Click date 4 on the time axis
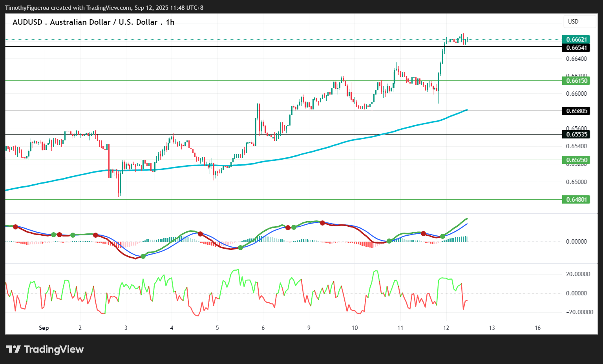The image size is (603, 364). point(172,328)
